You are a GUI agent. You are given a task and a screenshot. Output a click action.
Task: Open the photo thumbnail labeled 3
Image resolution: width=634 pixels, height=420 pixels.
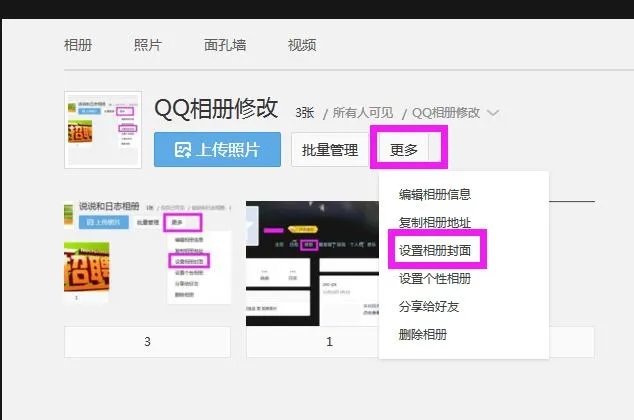point(148,263)
